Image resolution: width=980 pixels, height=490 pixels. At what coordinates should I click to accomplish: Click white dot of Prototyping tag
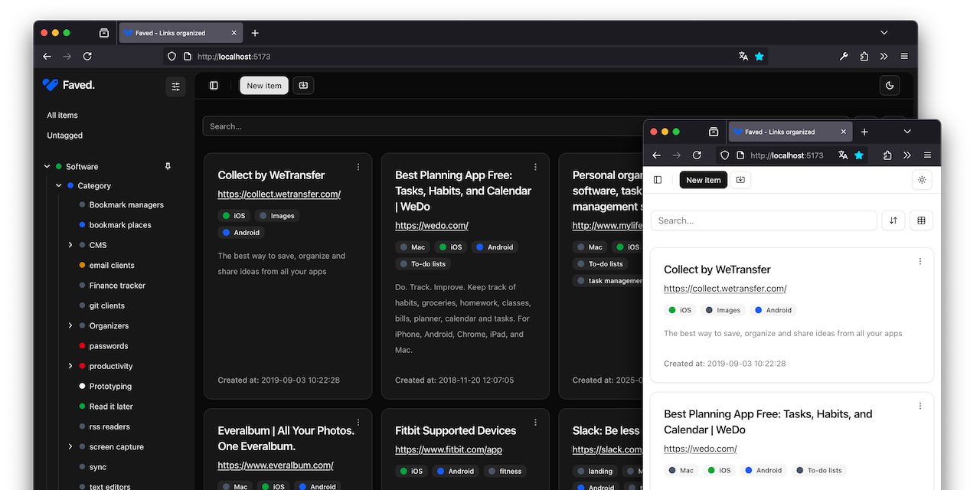pyautogui.click(x=82, y=387)
